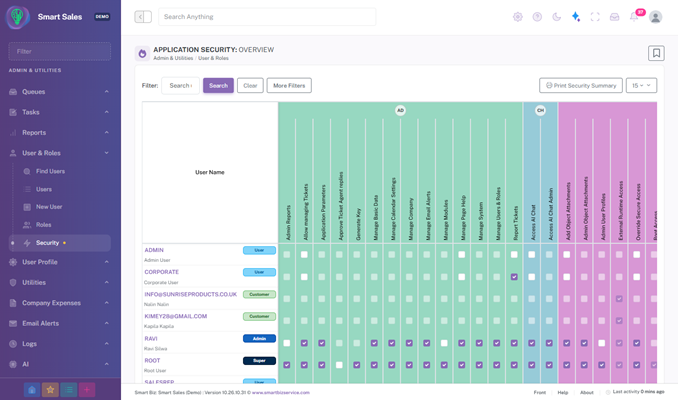Image resolution: width=678 pixels, height=400 pixels.
Task: Click the flame icon beside Application Security
Action: coord(142,54)
